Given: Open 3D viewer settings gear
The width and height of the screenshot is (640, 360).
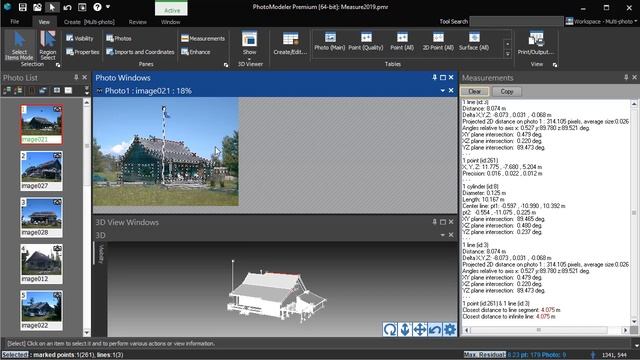Looking at the screenshot, I should (x=449, y=329).
